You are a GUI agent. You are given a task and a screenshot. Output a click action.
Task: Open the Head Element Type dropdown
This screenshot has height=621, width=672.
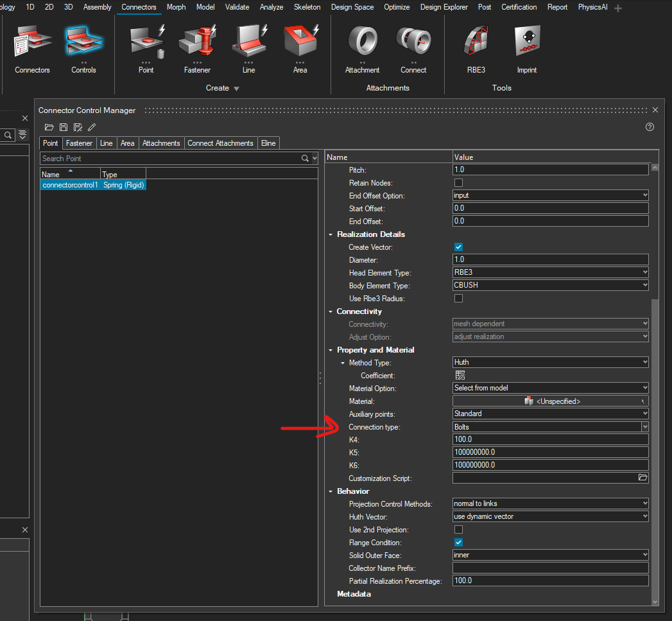(550, 272)
